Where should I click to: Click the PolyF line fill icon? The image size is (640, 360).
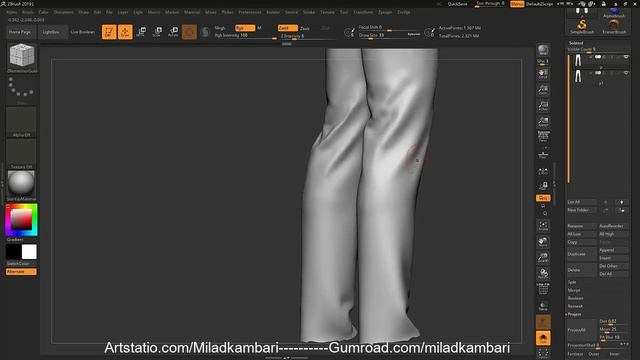tap(543, 289)
